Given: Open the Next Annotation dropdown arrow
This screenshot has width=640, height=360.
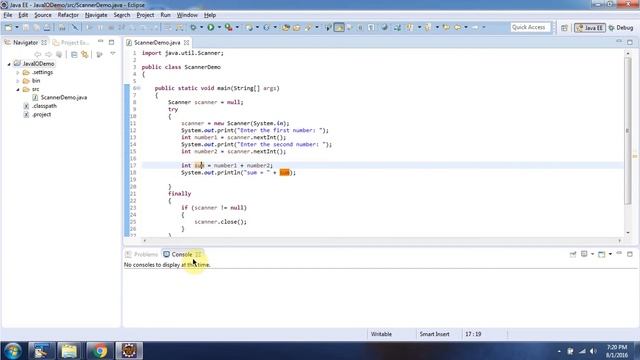Looking at the screenshot, I should click(x=419, y=27).
